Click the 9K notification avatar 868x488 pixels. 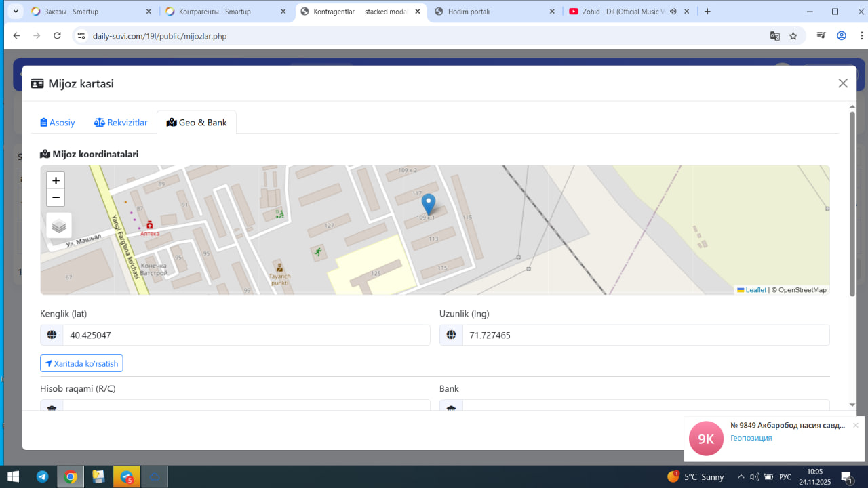coord(706,439)
